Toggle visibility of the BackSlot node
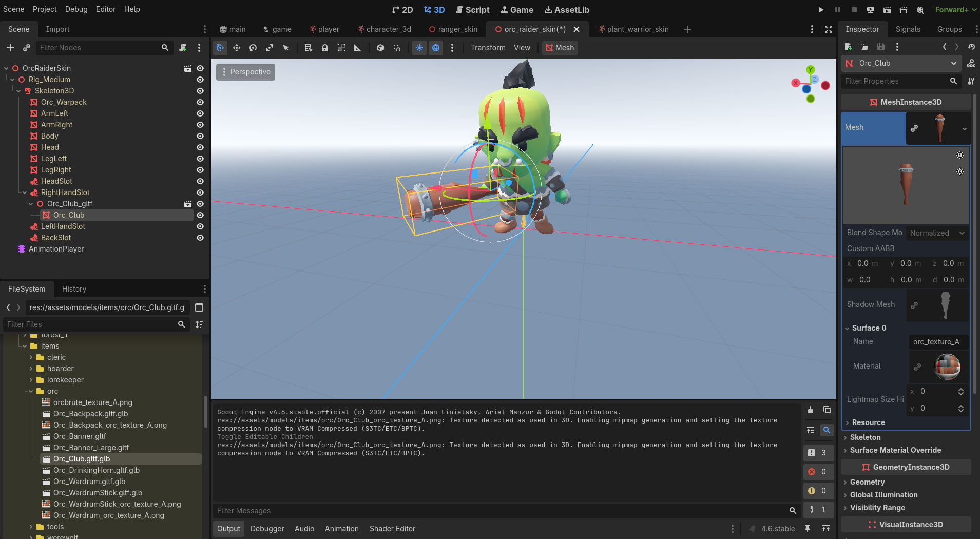The width and height of the screenshot is (980, 539). pos(200,238)
